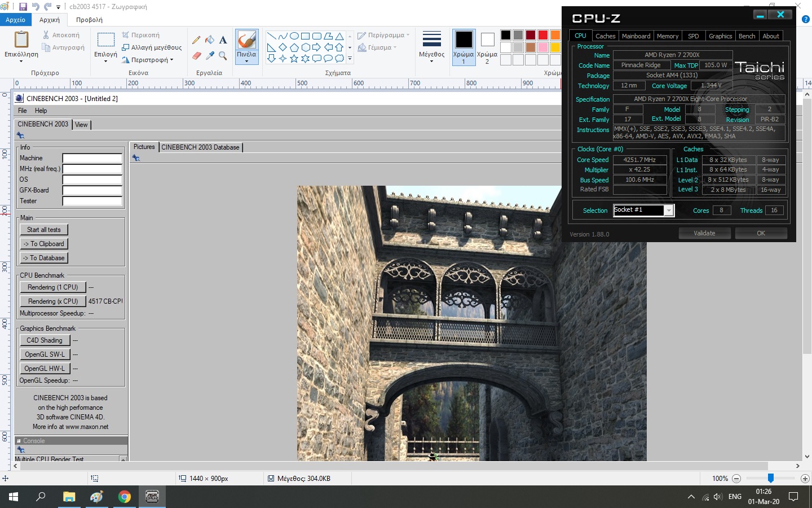Select the Fill with color bucket tool
The height and width of the screenshot is (508, 812).
pyautogui.click(x=210, y=40)
